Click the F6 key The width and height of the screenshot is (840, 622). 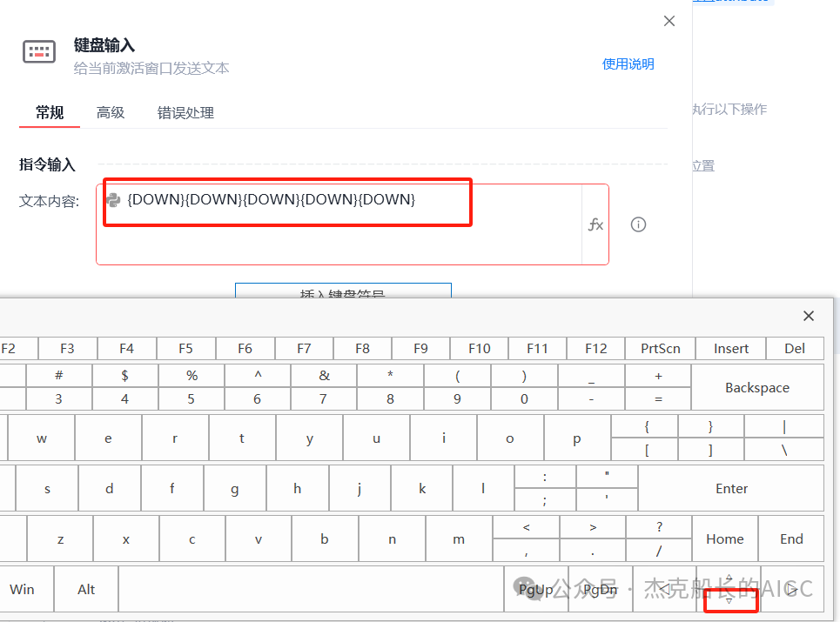coord(245,349)
